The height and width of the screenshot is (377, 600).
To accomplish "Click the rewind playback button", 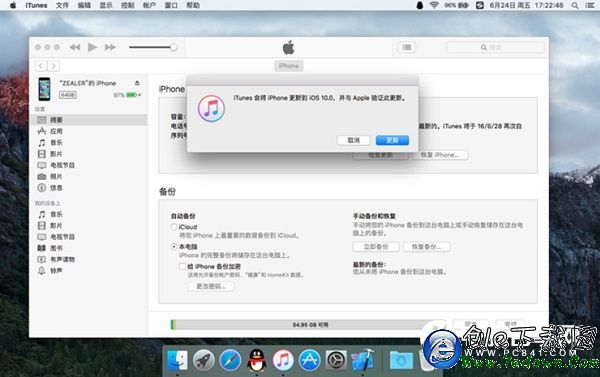I will click(x=75, y=47).
